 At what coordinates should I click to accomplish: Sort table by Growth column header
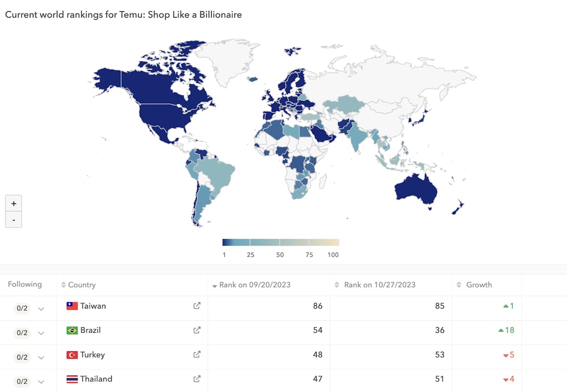pyautogui.click(x=478, y=285)
